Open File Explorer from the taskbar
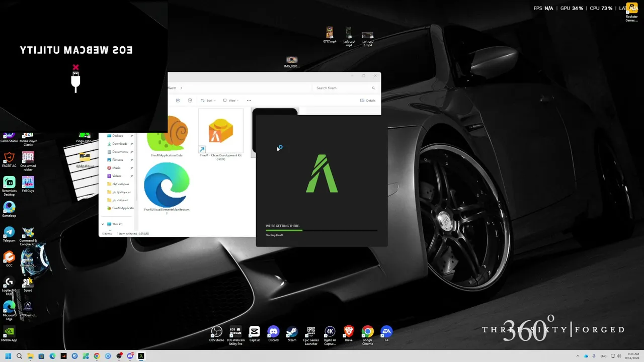Viewport: 644px width, 362px height. coord(30,356)
